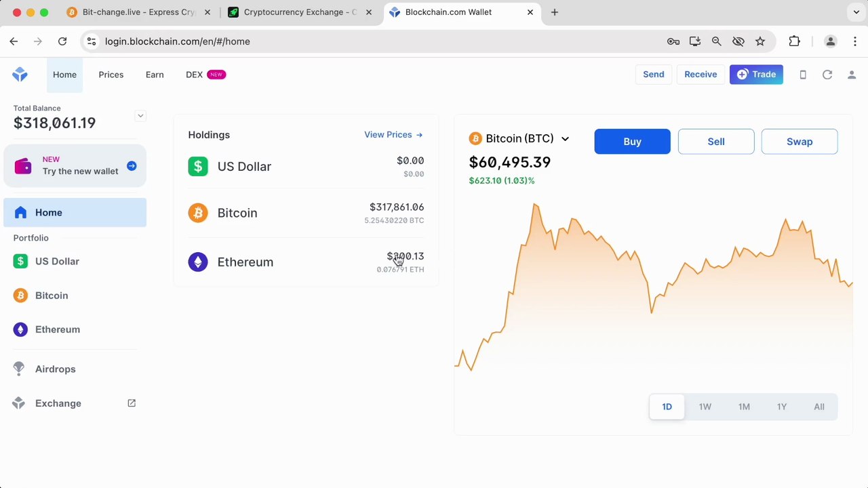Click the blue Buy button
Image resolution: width=868 pixels, height=488 pixels.
(x=632, y=142)
